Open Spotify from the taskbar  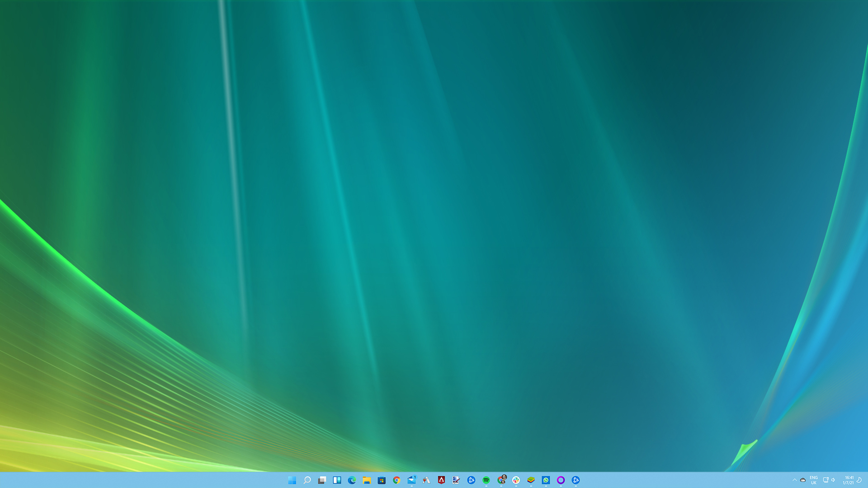click(x=486, y=480)
